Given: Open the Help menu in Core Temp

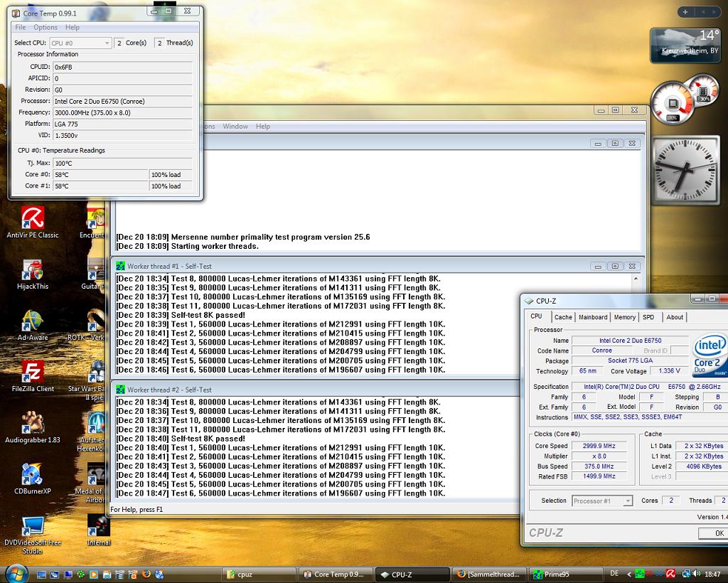Looking at the screenshot, I should tap(72, 28).
